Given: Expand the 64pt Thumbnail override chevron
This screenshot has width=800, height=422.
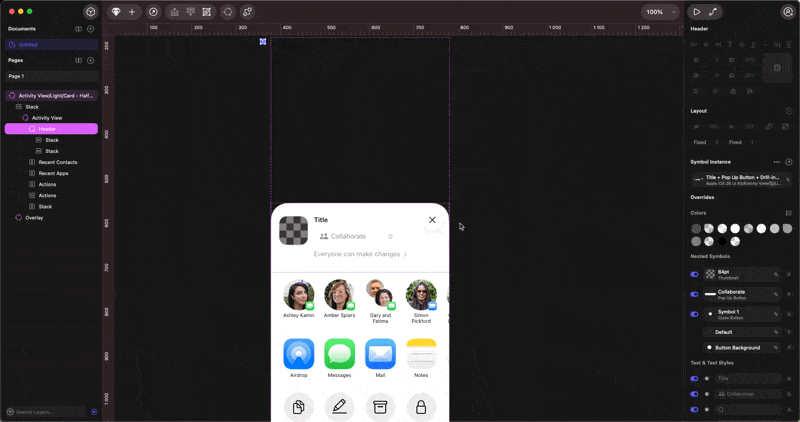Looking at the screenshot, I should pyautogui.click(x=789, y=275).
